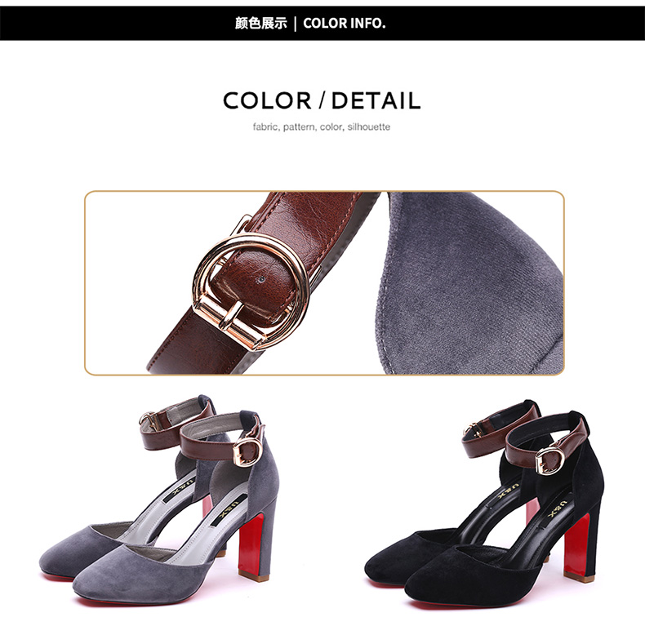Click the fabric, pattern, color, silhouette subtitle
Image resolution: width=645 pixels, height=644 pixels.
(x=322, y=127)
